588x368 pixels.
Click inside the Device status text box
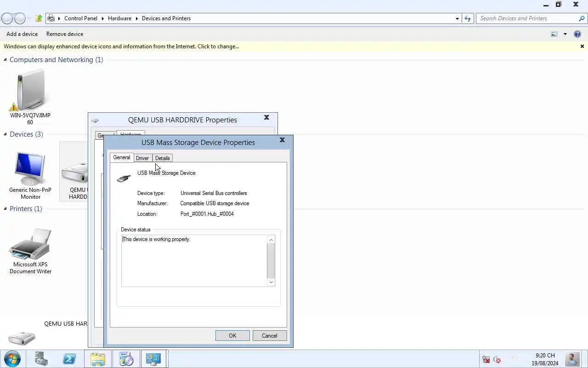(x=194, y=261)
